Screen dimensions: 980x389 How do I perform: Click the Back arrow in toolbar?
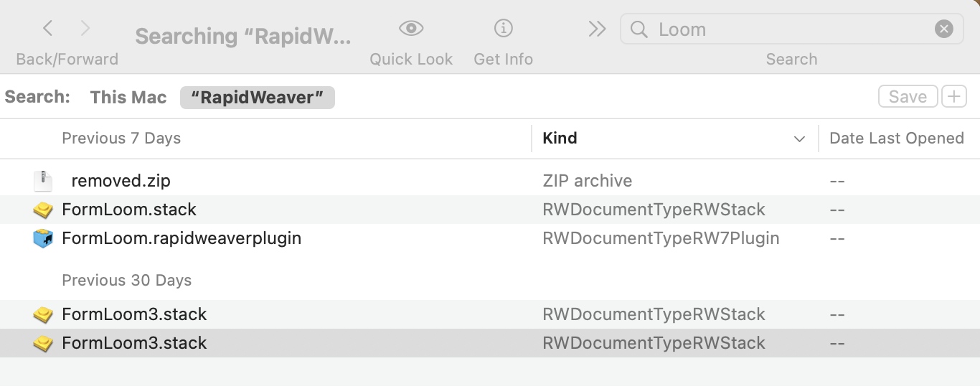tap(48, 29)
